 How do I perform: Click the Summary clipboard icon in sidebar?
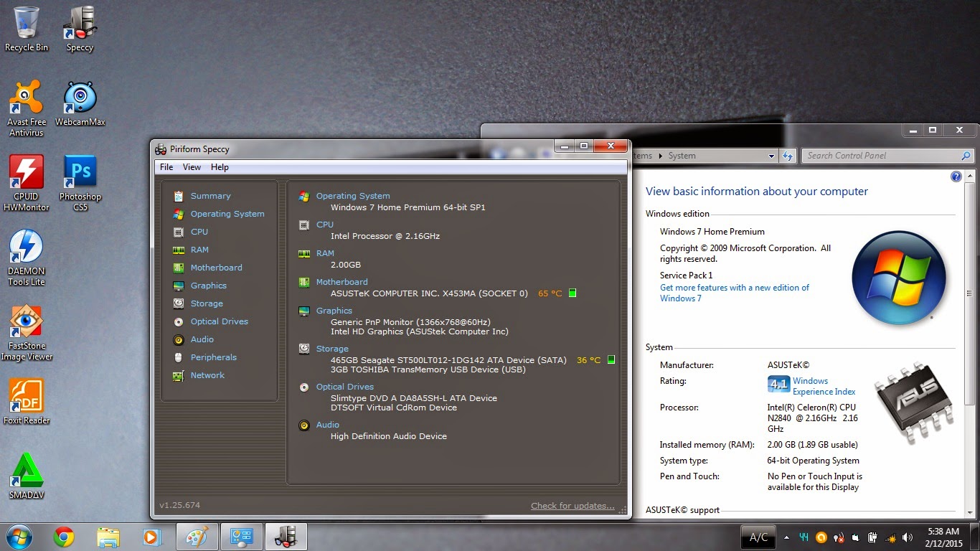[x=178, y=196]
